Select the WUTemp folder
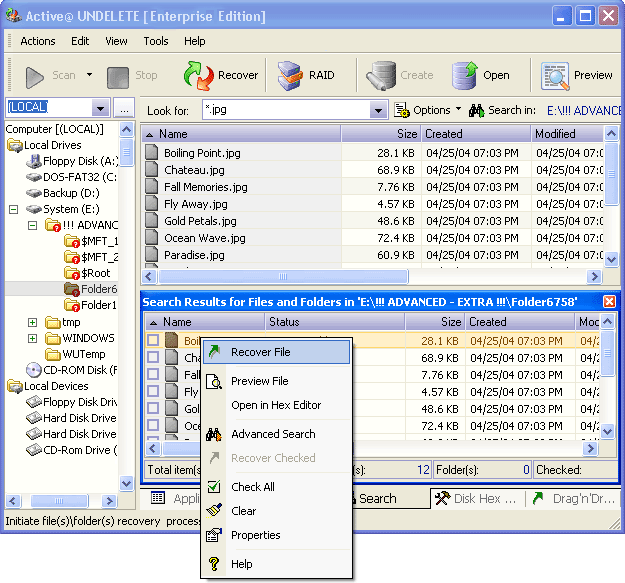The image size is (625, 583). 84,354
